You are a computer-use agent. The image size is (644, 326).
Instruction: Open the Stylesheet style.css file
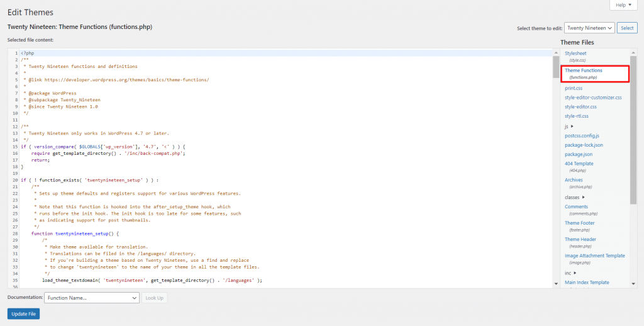coord(575,53)
